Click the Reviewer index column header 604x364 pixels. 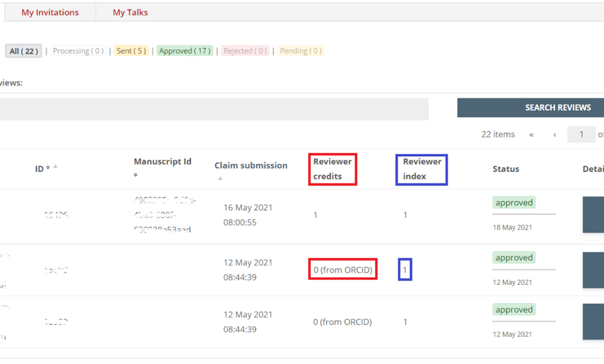[x=422, y=169]
